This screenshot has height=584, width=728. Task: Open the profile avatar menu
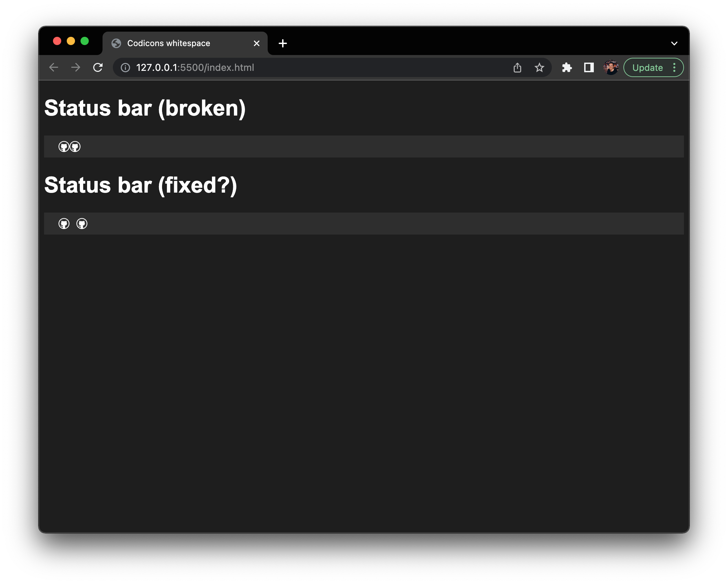point(611,68)
